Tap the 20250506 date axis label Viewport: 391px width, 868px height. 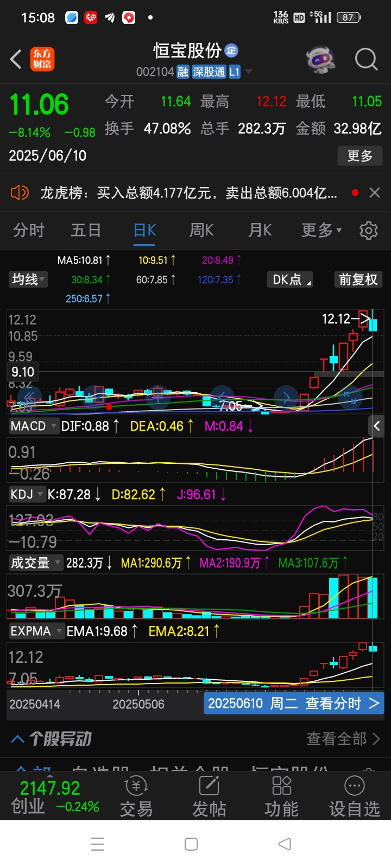click(138, 704)
